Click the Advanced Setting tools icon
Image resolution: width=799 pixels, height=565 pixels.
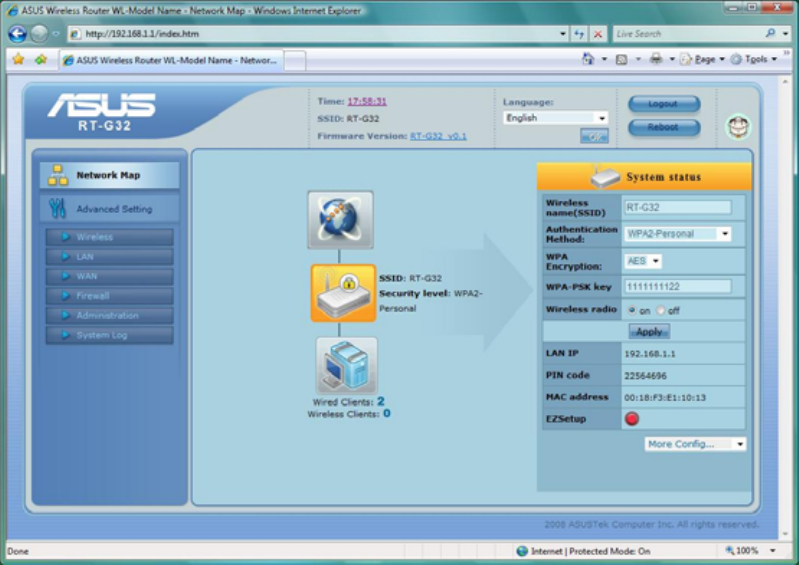click(x=58, y=208)
